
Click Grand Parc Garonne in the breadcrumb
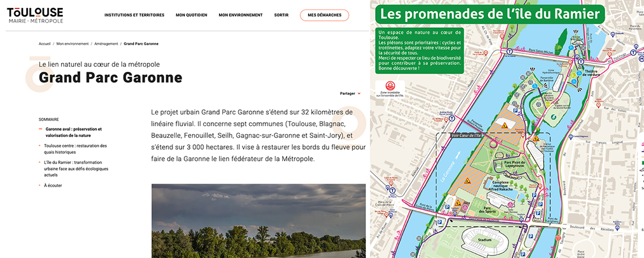coord(141,44)
